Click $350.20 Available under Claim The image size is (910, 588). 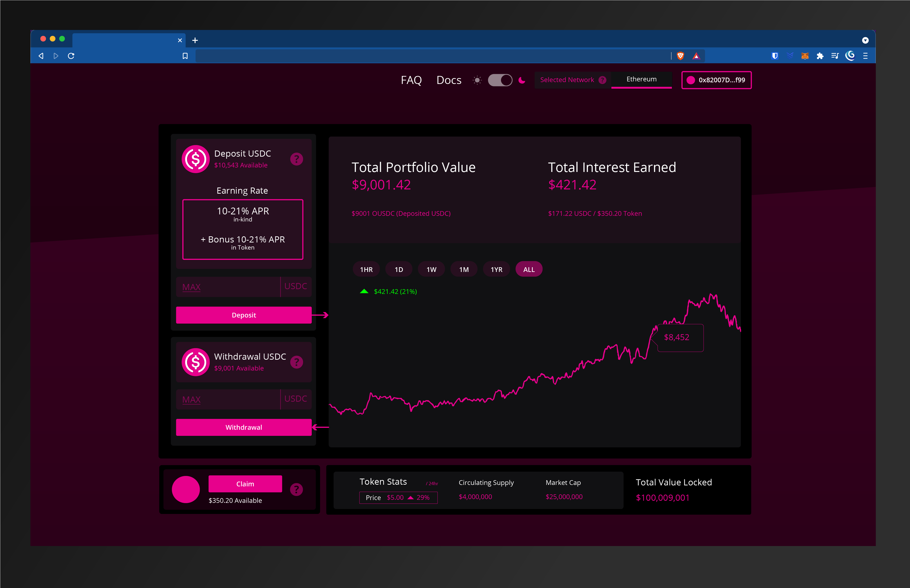(x=235, y=500)
